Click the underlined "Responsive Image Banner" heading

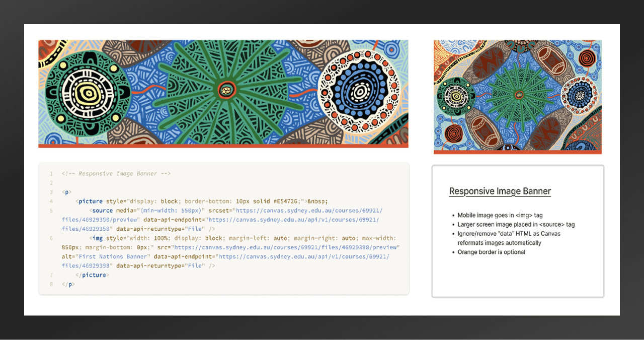(500, 191)
